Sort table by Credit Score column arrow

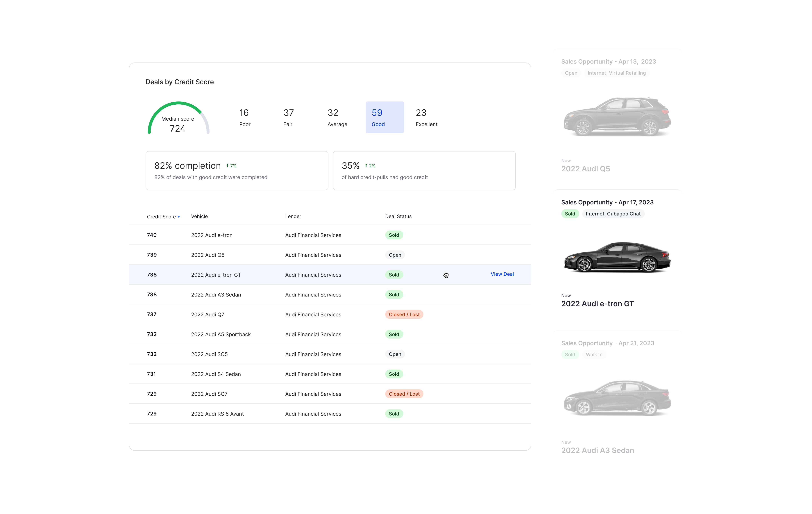click(179, 217)
